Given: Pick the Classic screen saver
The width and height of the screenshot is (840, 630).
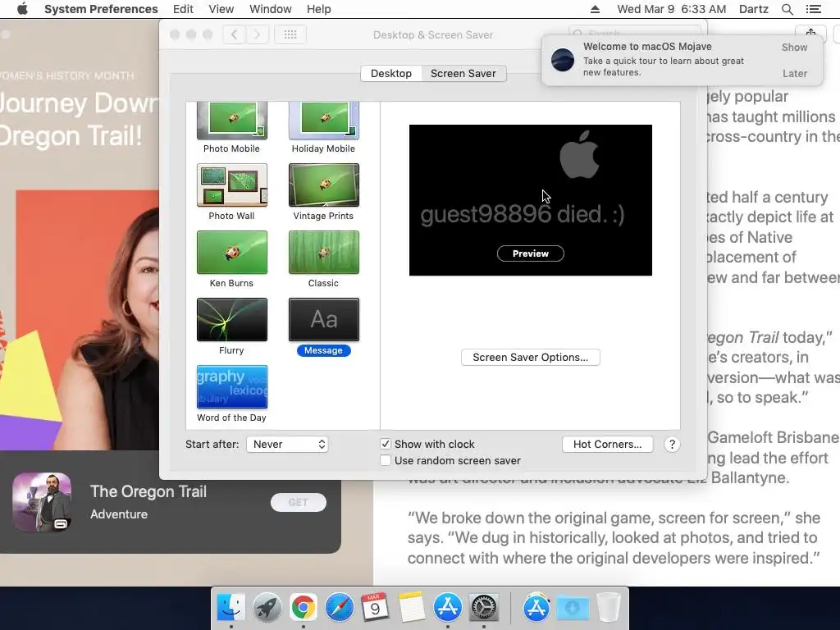Looking at the screenshot, I should [x=323, y=253].
